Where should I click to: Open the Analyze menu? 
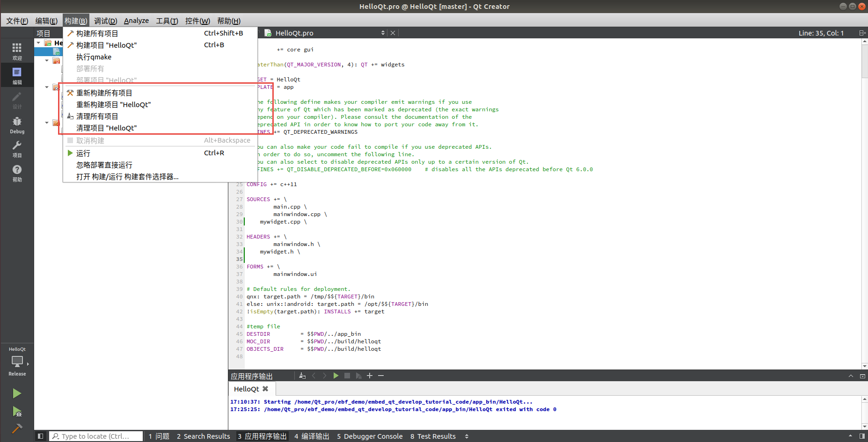pyautogui.click(x=136, y=21)
